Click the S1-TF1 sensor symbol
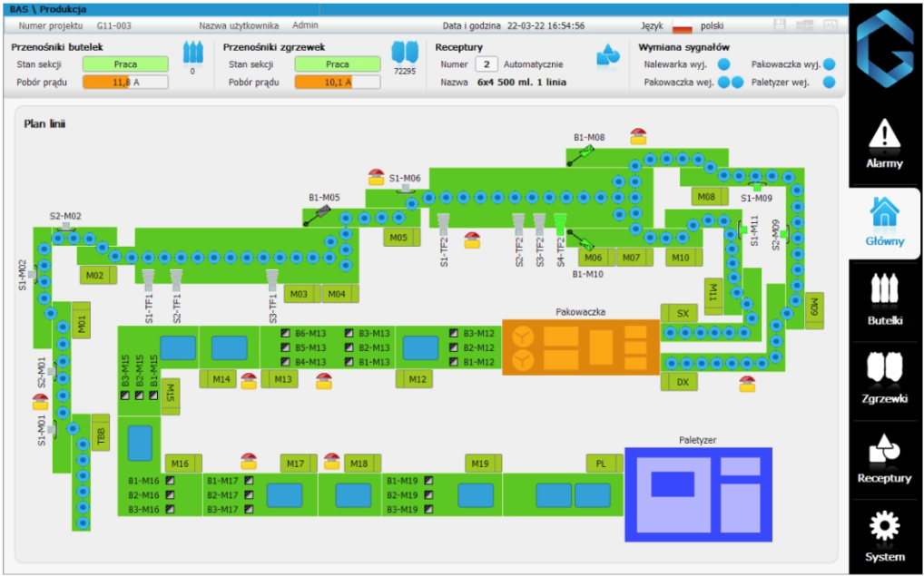 [x=148, y=281]
